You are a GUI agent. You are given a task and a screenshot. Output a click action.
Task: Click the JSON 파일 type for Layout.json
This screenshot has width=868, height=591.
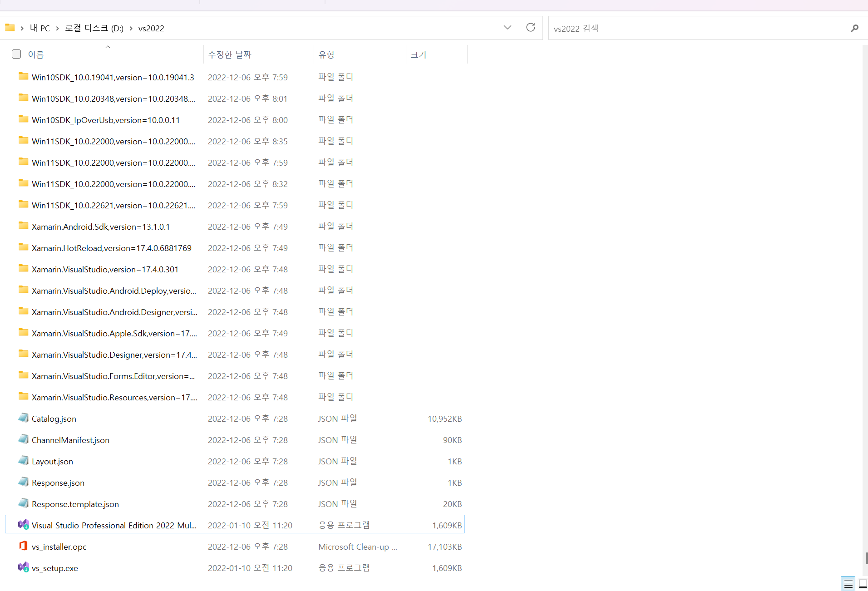tap(338, 461)
